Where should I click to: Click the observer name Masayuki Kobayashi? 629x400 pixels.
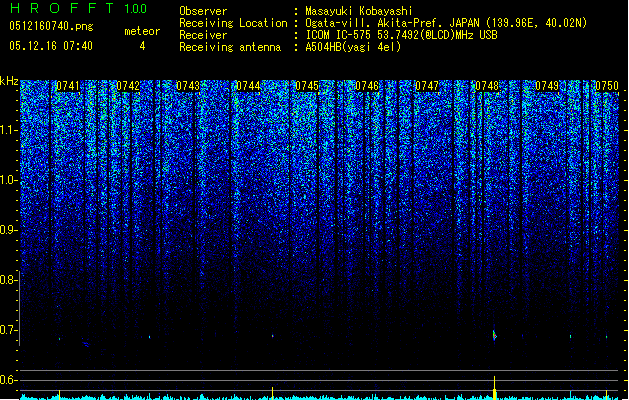coord(359,11)
